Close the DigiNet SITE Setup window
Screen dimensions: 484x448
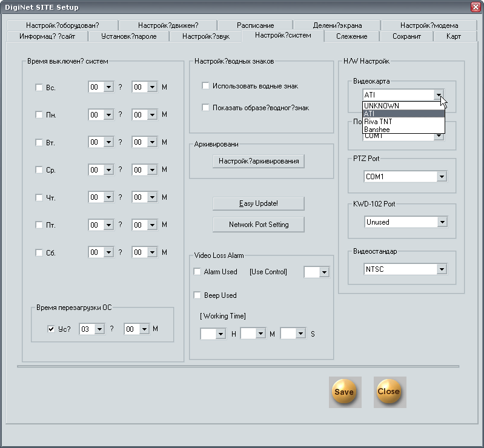(476, 7)
